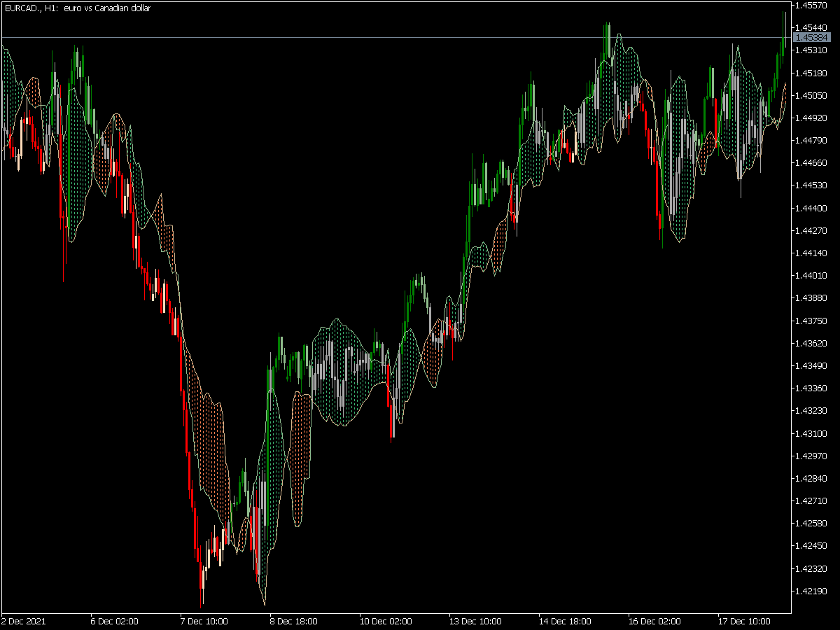Click the 13 Dec 10:00 time label
Viewport: 840px width, 630px height.
click(475, 621)
